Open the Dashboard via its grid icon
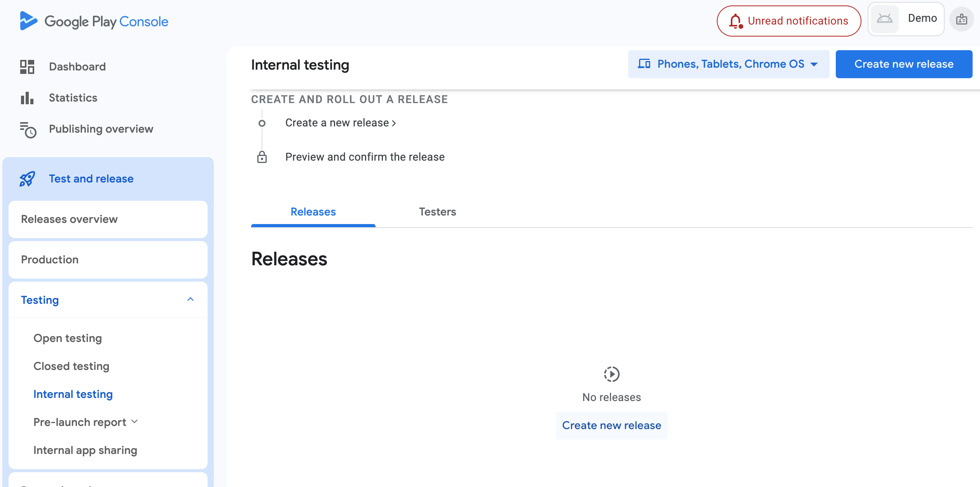This screenshot has height=487, width=980. point(26,67)
